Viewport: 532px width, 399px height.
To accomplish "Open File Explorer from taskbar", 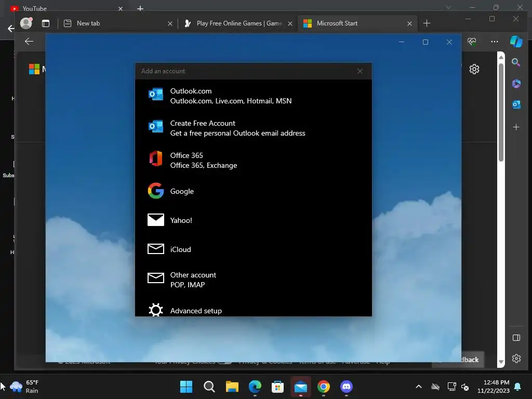I will pyautogui.click(x=232, y=387).
